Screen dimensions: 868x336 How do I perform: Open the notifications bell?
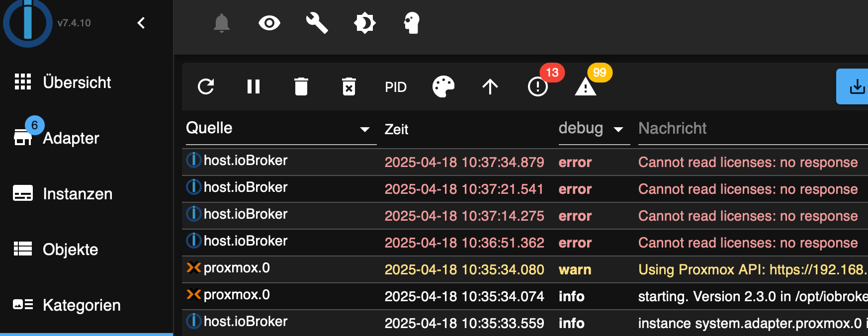[x=222, y=23]
